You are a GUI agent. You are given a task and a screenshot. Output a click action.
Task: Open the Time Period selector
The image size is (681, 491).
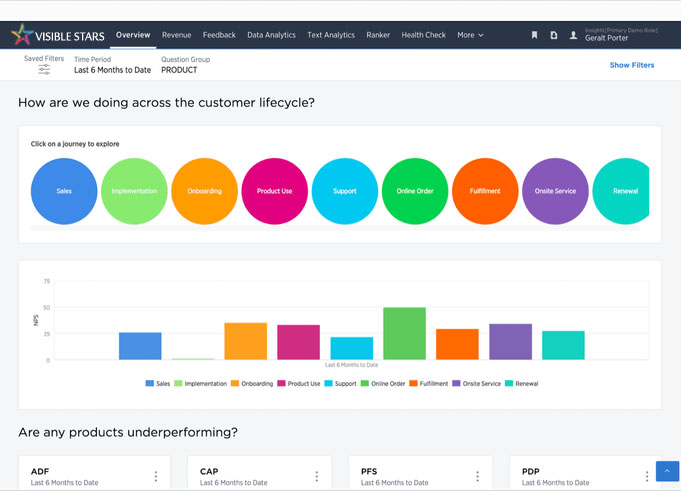click(112, 70)
